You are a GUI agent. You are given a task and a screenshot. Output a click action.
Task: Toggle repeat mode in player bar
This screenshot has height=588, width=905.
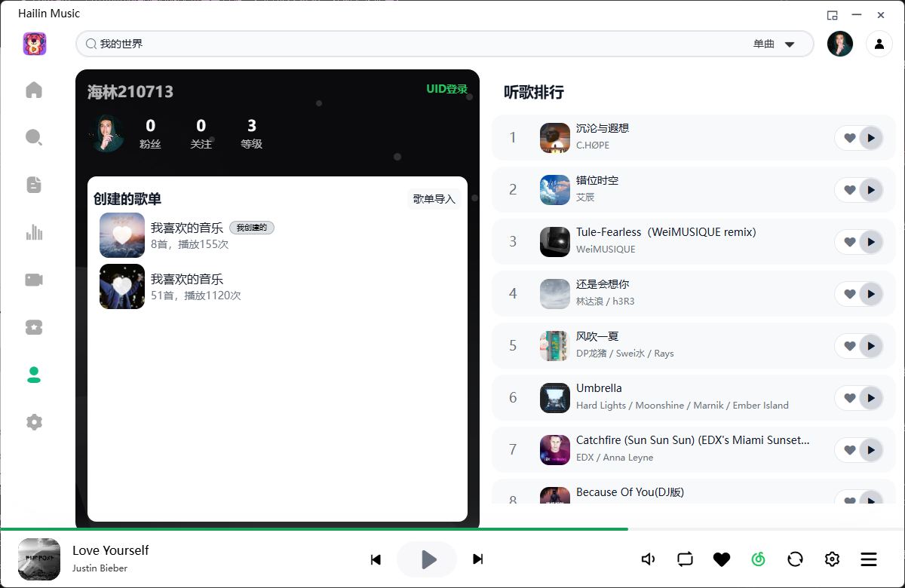point(685,559)
